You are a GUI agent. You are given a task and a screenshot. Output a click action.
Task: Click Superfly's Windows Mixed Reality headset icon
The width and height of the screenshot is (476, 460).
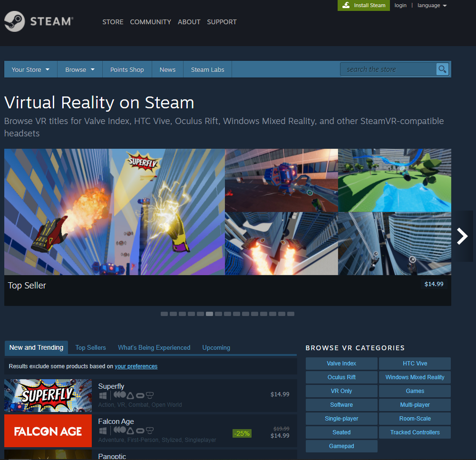[x=150, y=395]
